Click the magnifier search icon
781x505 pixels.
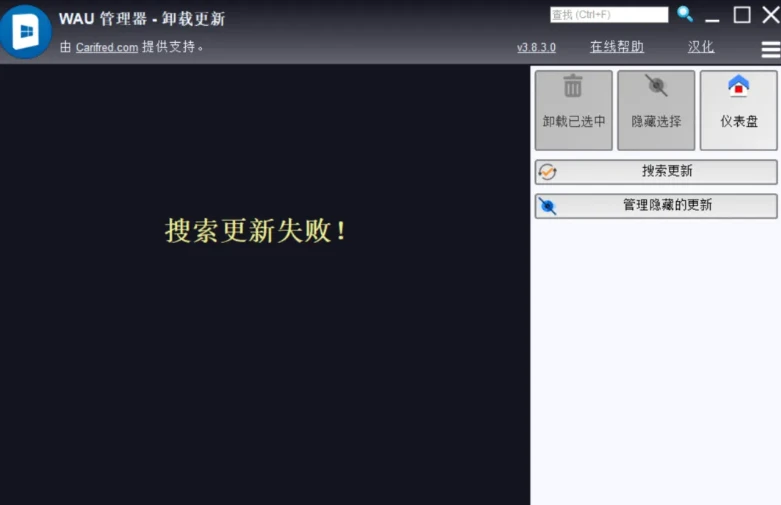685,14
